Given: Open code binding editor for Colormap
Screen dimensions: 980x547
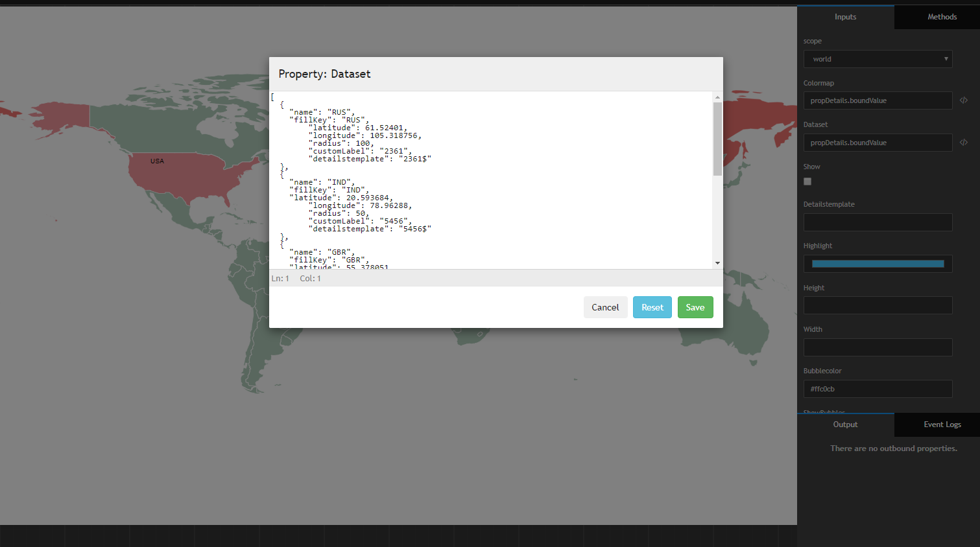Looking at the screenshot, I should pos(964,100).
